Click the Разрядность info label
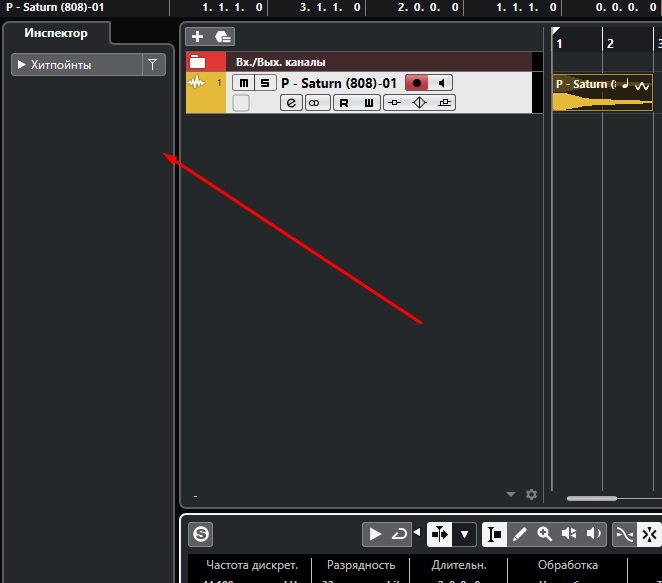The image size is (662, 583). pyautogui.click(x=361, y=565)
